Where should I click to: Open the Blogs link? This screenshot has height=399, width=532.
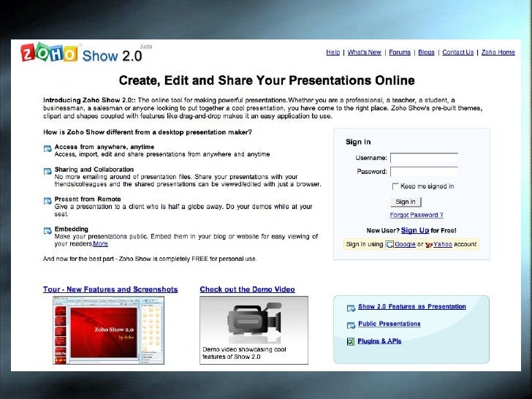pyautogui.click(x=426, y=53)
